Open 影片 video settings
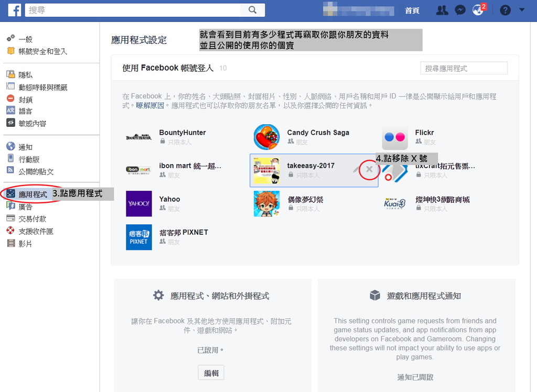537x392 pixels. [25, 244]
